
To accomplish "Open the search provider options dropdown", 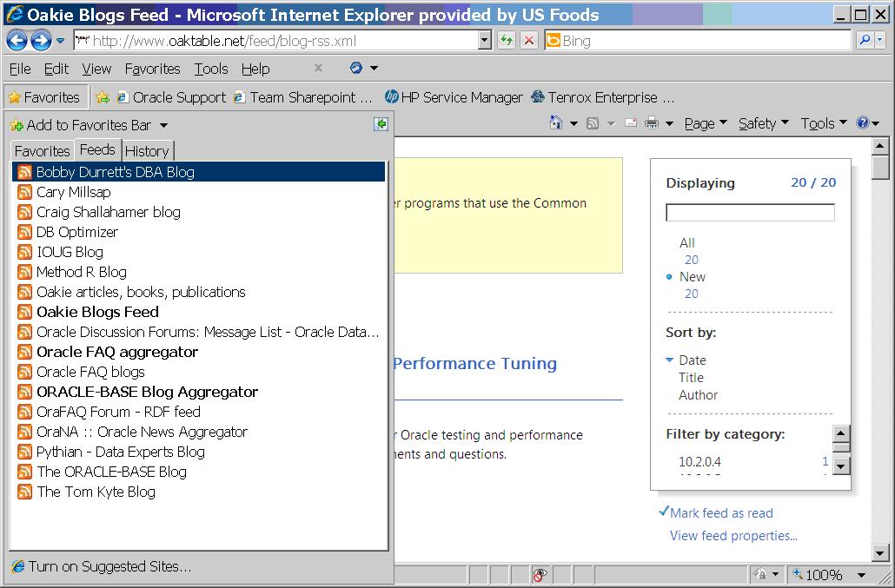I will click(880, 41).
